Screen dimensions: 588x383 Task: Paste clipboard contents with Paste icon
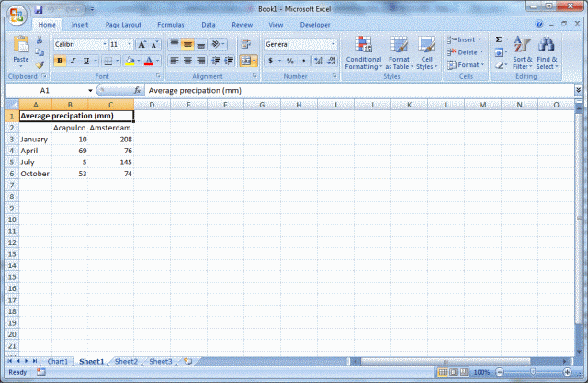tap(21, 45)
